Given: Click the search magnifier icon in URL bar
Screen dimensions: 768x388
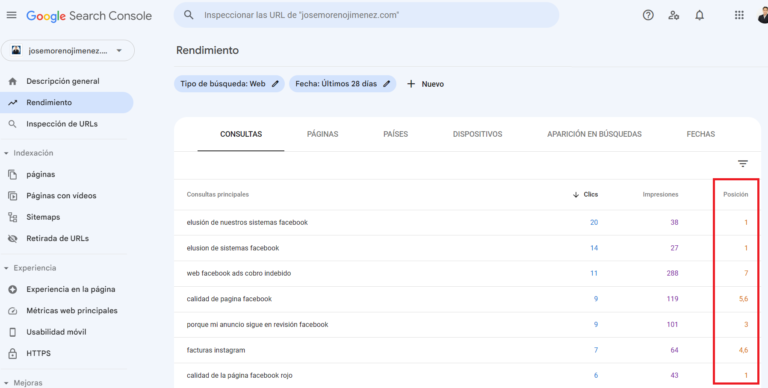Looking at the screenshot, I should [189, 15].
